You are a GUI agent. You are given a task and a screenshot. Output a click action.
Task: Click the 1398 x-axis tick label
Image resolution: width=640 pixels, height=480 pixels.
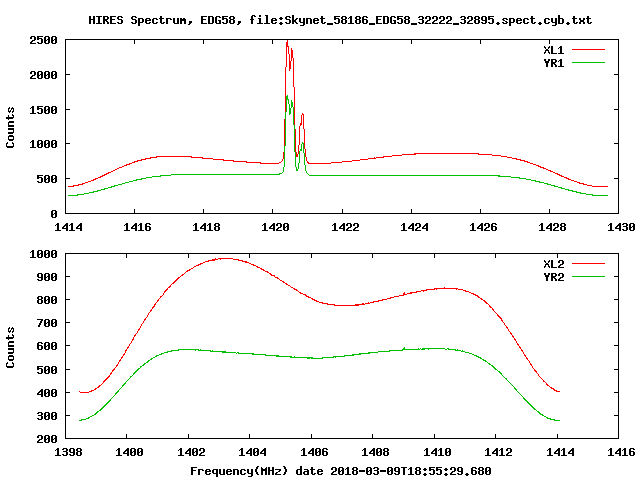click(68, 452)
